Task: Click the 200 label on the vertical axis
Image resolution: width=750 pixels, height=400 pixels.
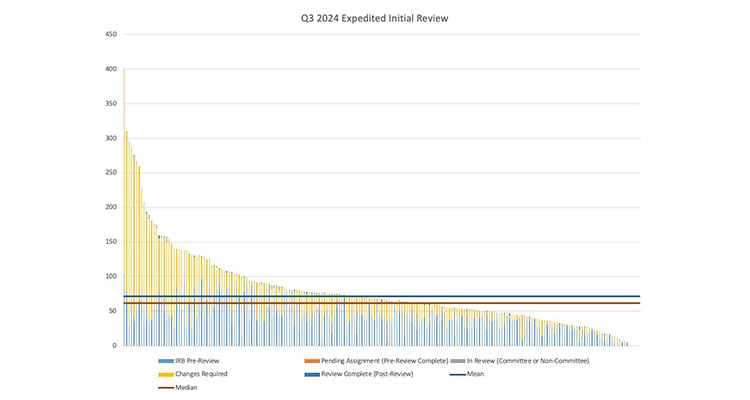Action: 110,207
